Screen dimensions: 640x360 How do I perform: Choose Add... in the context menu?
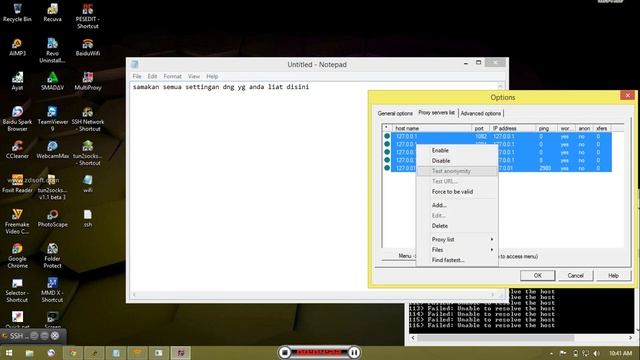(x=457, y=205)
